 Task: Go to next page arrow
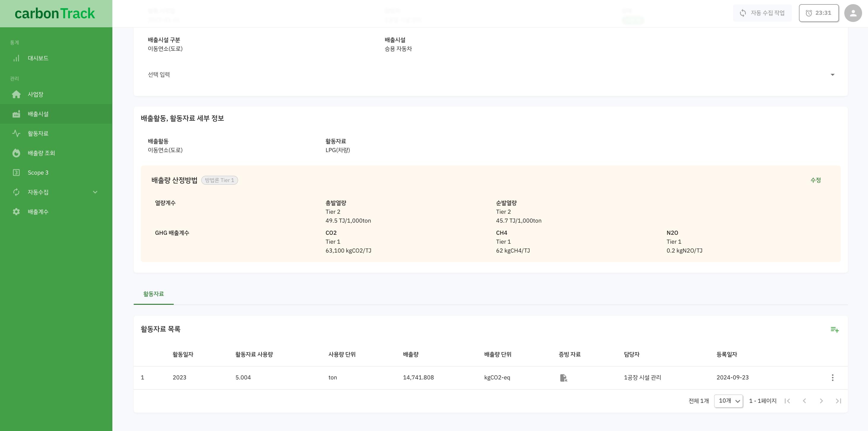coord(821,401)
